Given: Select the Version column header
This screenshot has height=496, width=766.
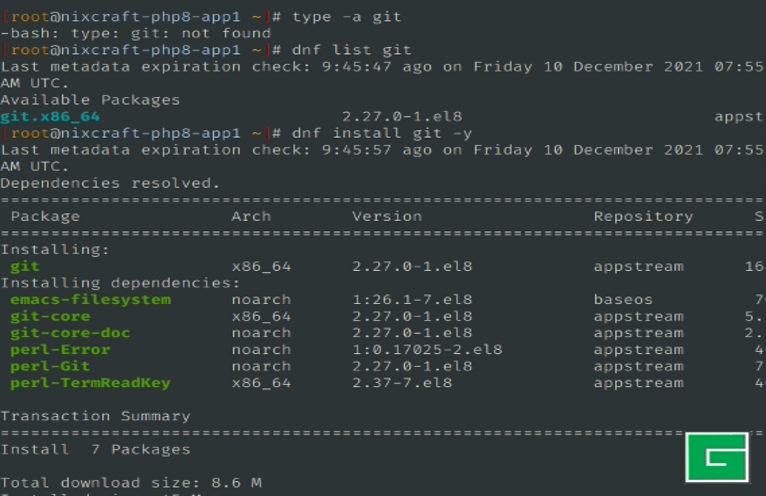Looking at the screenshot, I should pyautogui.click(x=387, y=216).
